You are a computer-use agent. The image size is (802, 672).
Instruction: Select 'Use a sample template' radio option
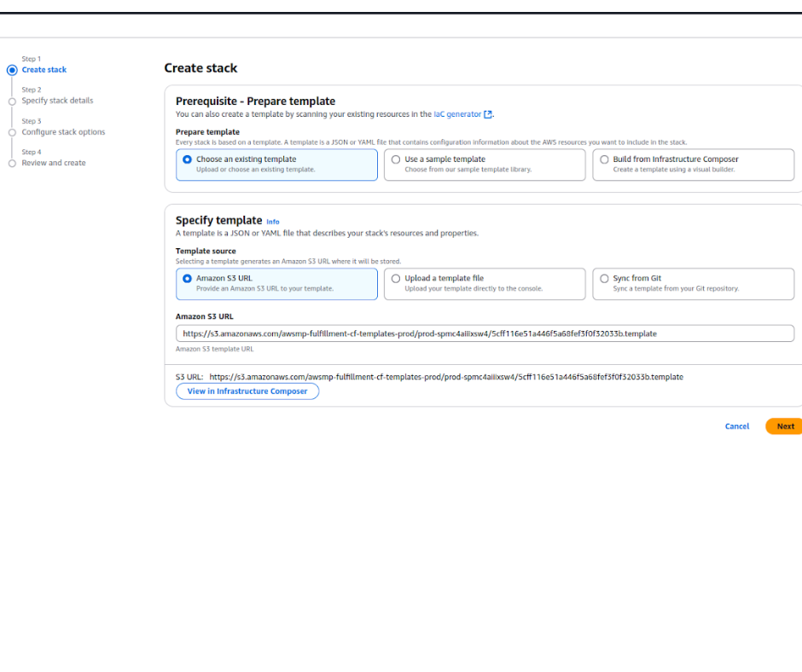[396, 159]
